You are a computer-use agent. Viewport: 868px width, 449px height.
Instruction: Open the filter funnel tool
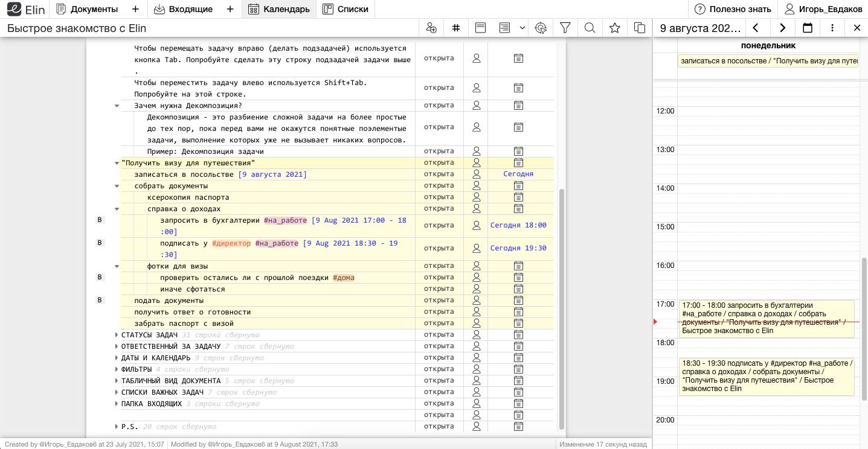(x=565, y=28)
